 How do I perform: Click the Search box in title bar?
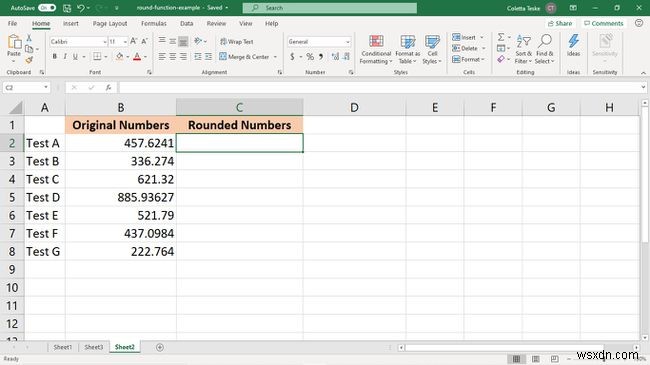point(330,8)
